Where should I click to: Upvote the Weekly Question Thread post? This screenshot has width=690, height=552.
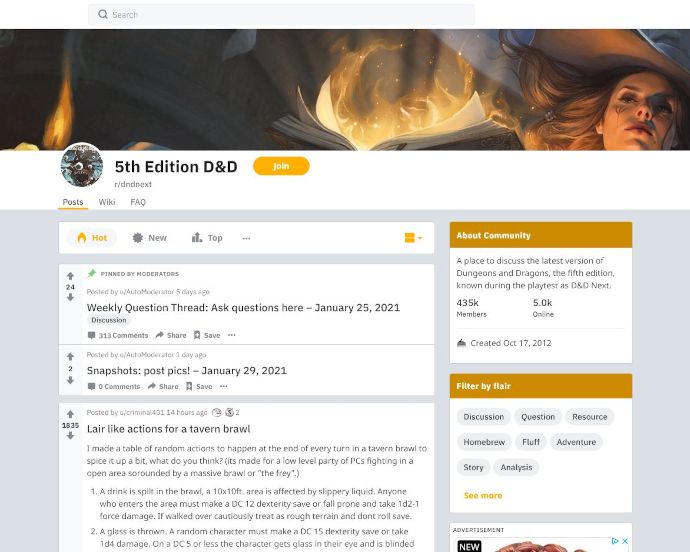pyautogui.click(x=70, y=276)
